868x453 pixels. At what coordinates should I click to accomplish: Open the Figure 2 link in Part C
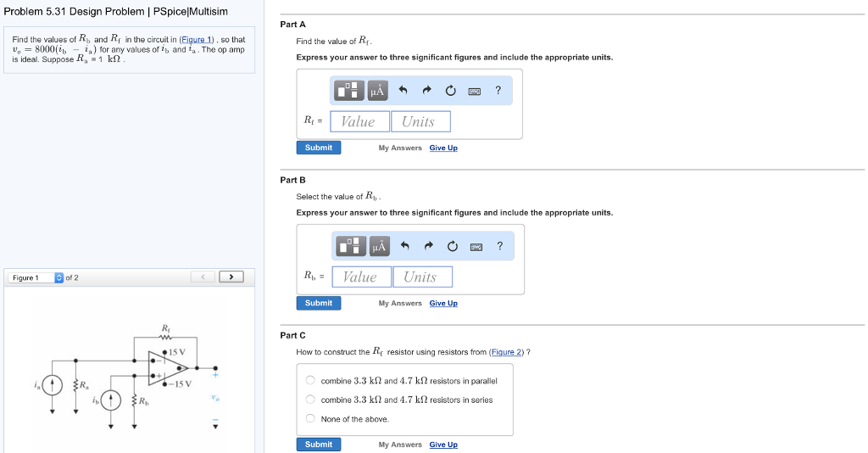tap(508, 351)
